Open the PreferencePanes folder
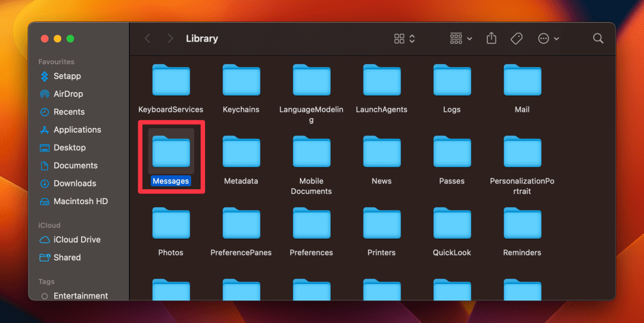Image resolution: width=644 pixels, height=323 pixels. click(241, 223)
